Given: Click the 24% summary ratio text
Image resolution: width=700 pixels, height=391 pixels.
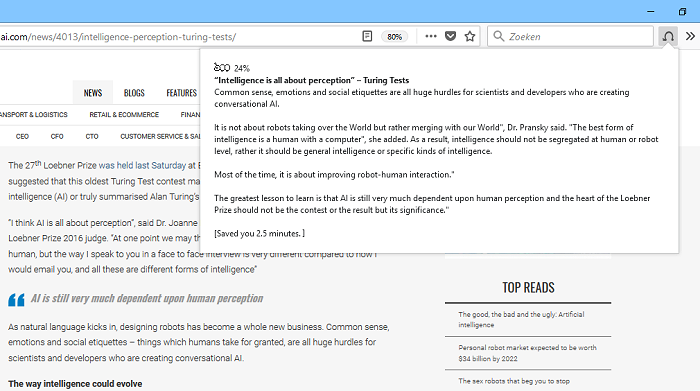Looking at the screenshot, I should pyautogui.click(x=242, y=68).
